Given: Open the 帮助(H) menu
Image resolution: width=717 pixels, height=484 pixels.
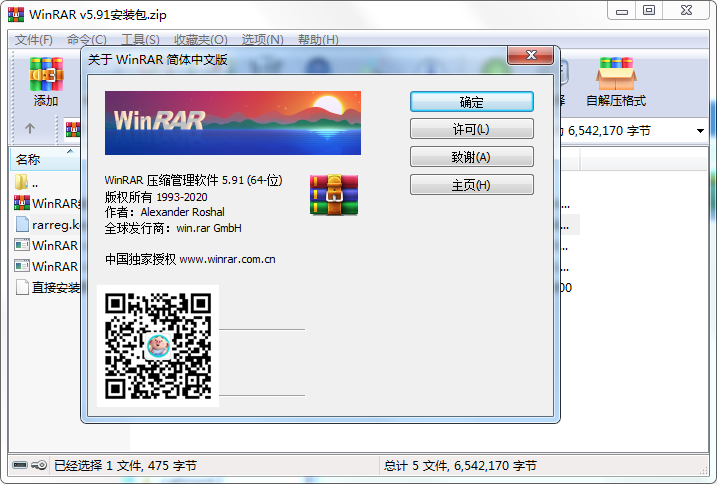Looking at the screenshot, I should [318, 40].
